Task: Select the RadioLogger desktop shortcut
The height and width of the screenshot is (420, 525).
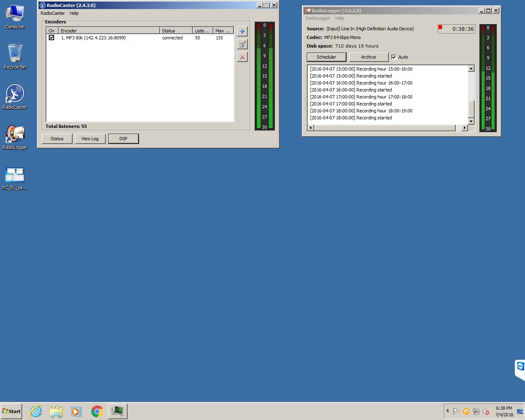Action: [15, 137]
